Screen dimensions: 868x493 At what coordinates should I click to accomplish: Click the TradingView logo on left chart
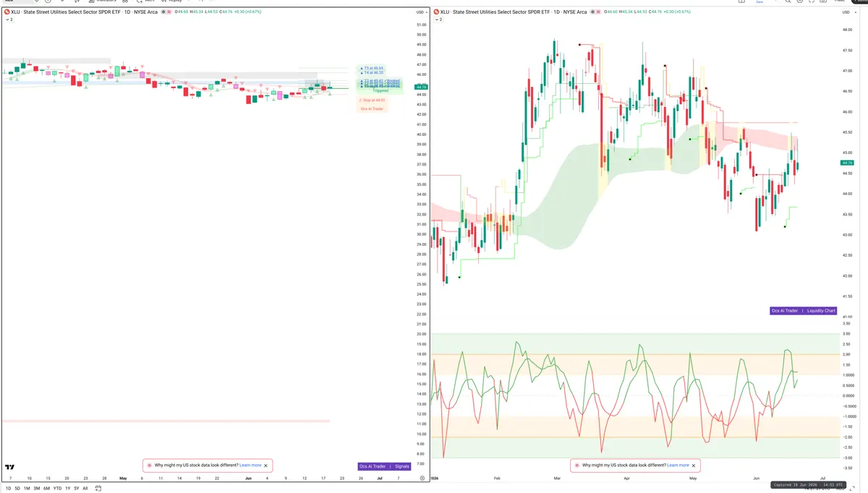click(x=10, y=468)
